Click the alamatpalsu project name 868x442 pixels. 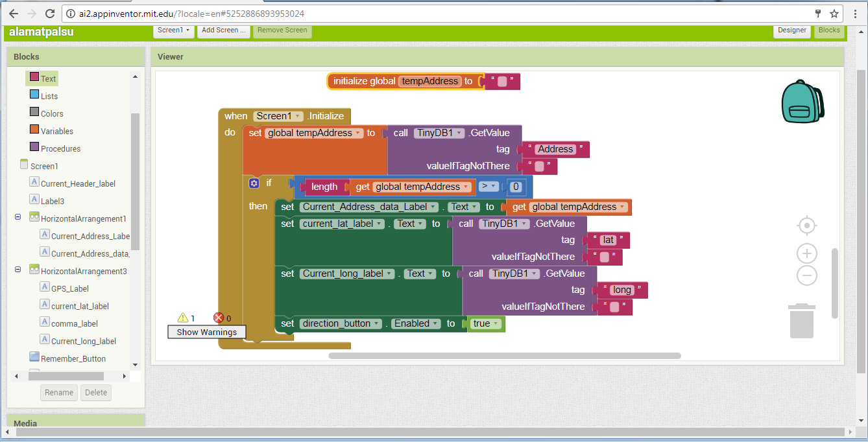42,31
